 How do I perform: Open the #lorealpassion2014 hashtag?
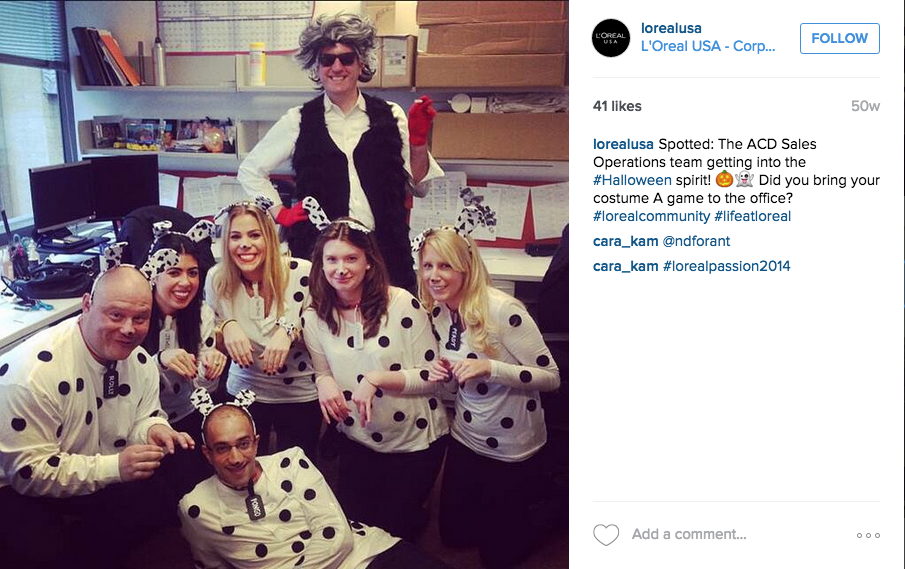click(726, 266)
